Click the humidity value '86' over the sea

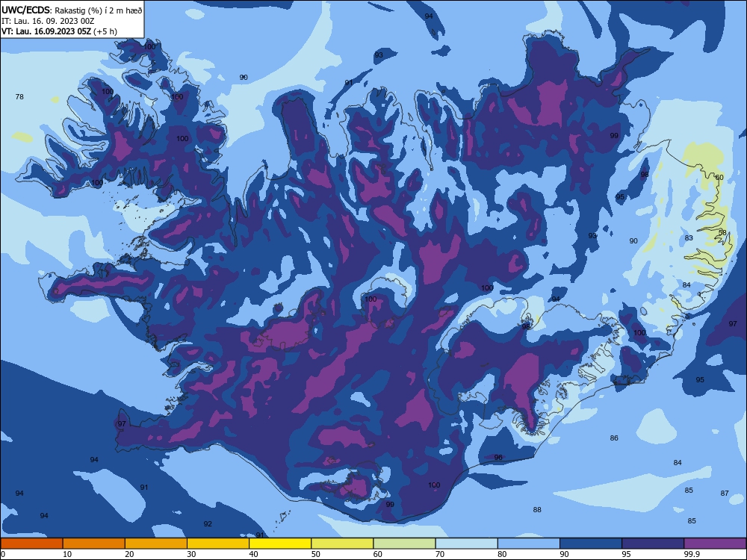[614, 438]
